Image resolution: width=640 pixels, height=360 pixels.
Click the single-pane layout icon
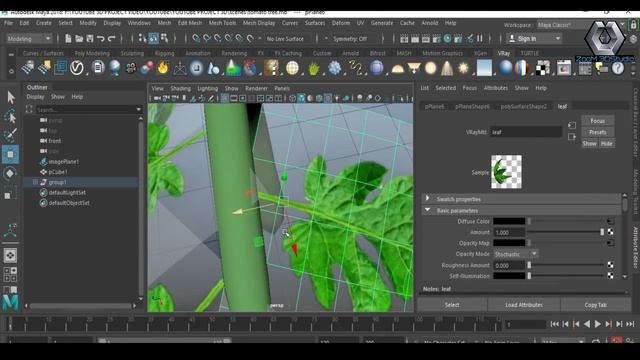pyautogui.click(x=10, y=256)
